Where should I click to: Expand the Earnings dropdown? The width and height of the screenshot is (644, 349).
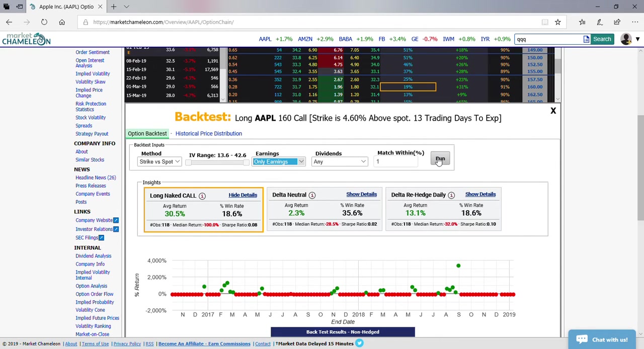point(279,162)
